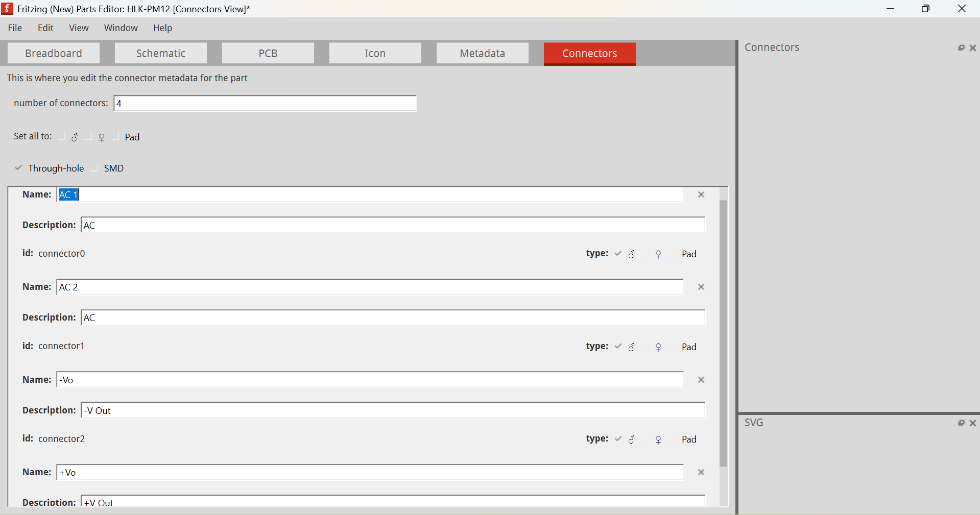Switch to the Icon view tab
Viewport: 980px width, 515px height.
click(x=375, y=53)
